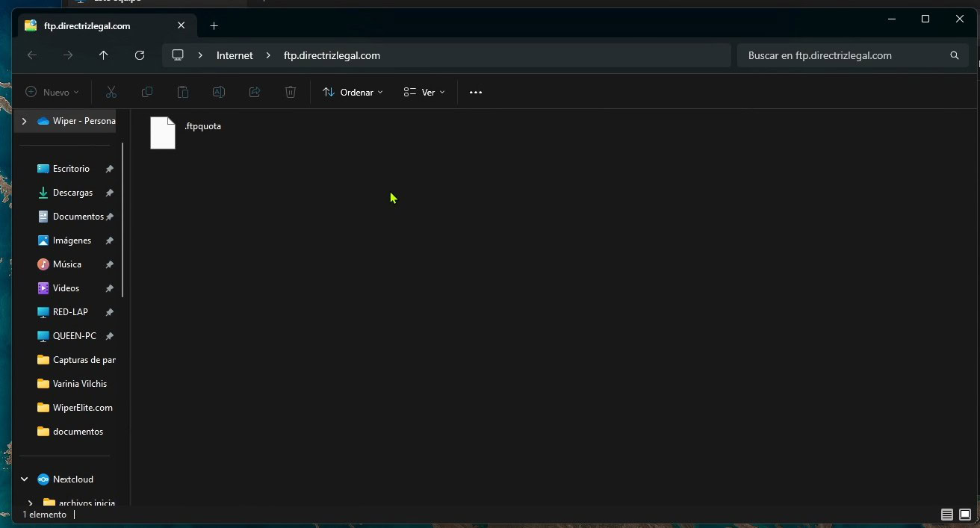Click the pin icon beside Videos
This screenshot has height=528, width=980.
[109, 288]
